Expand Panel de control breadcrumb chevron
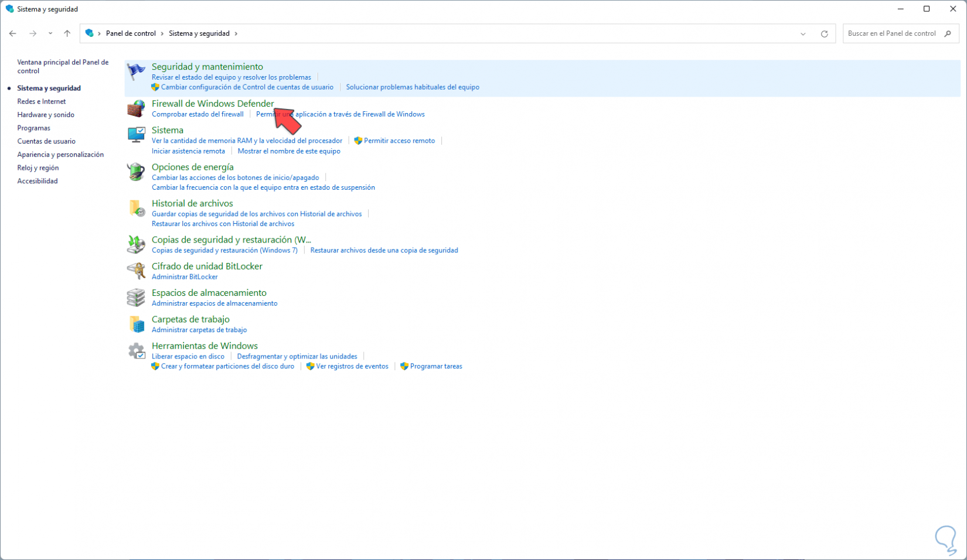The height and width of the screenshot is (560, 967). click(162, 33)
